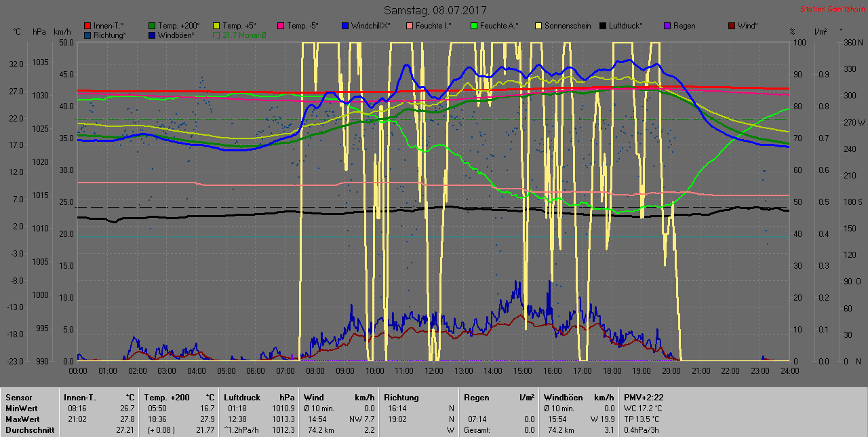The height and width of the screenshot is (437, 868).
Task: Click the purple Regen legend swatch
Action: click(x=667, y=26)
